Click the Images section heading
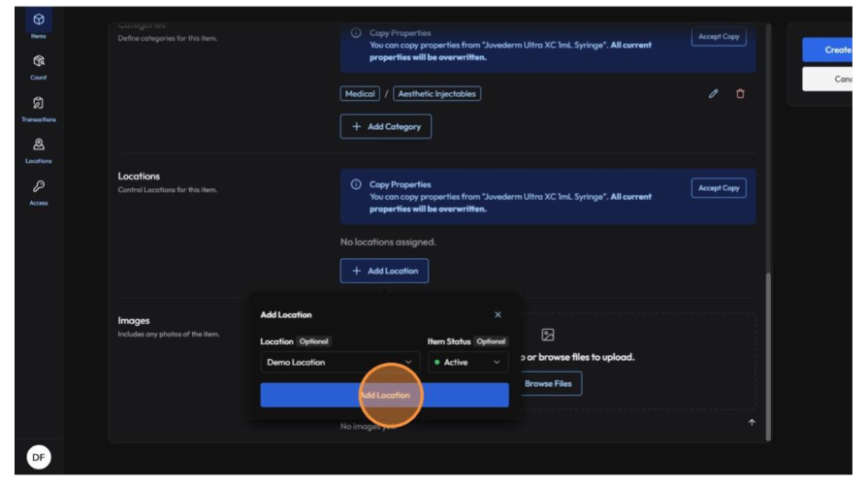 pyautogui.click(x=134, y=321)
